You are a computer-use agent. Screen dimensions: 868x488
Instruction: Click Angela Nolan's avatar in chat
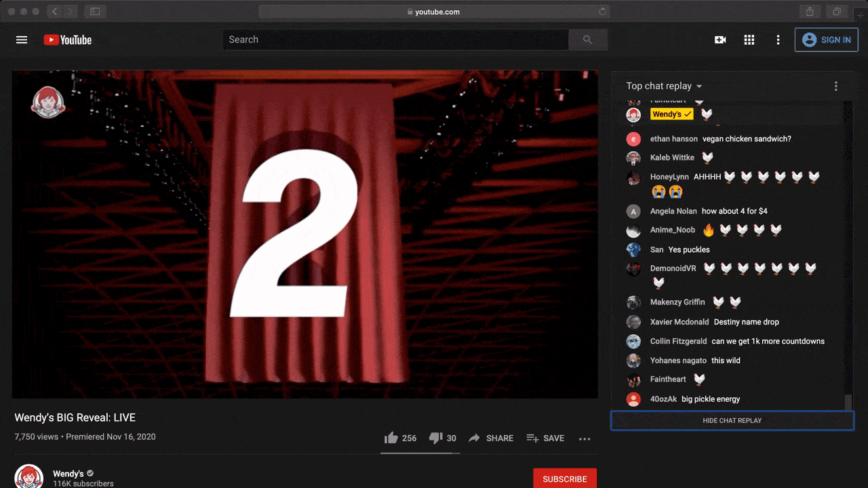[x=633, y=211]
